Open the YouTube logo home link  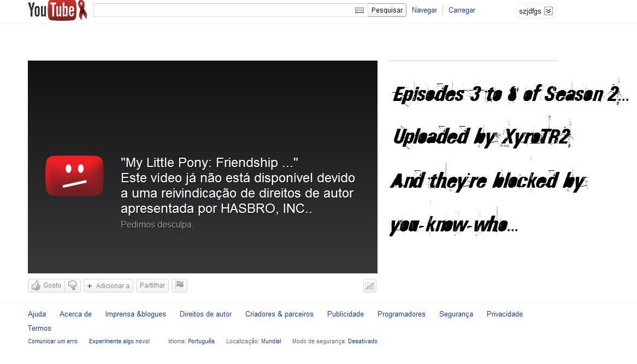(58, 10)
